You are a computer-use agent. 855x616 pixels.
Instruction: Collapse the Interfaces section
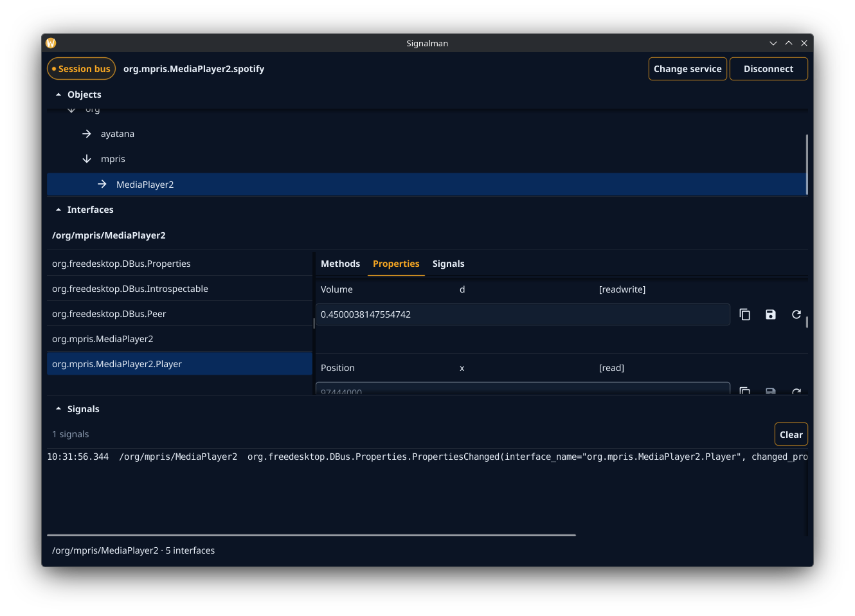coord(59,210)
